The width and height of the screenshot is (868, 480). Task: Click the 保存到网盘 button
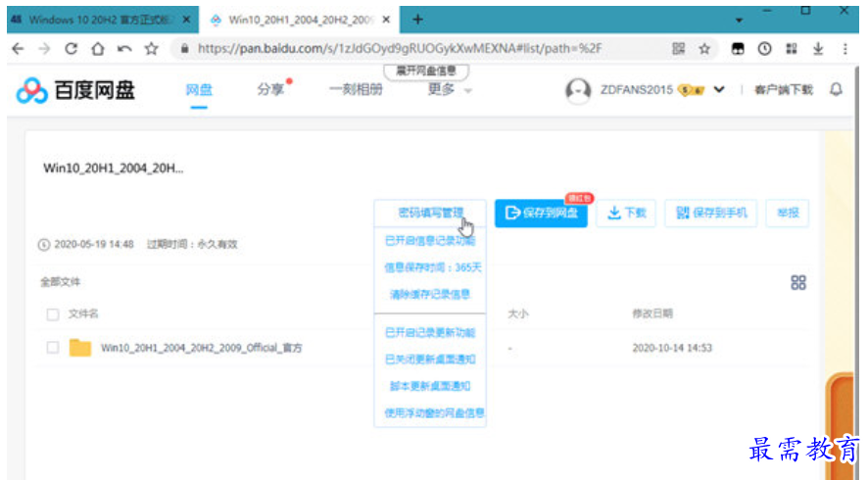pyautogui.click(x=541, y=214)
